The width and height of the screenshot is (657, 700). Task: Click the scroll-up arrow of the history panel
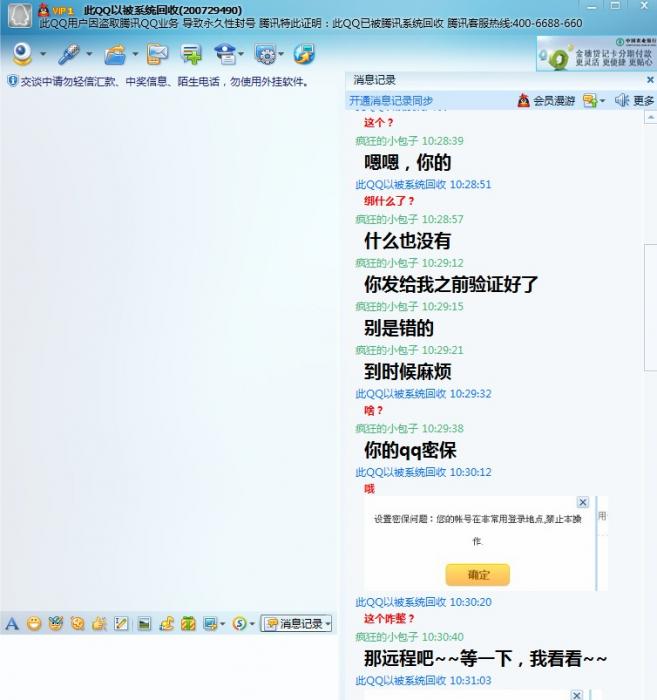[651, 117]
